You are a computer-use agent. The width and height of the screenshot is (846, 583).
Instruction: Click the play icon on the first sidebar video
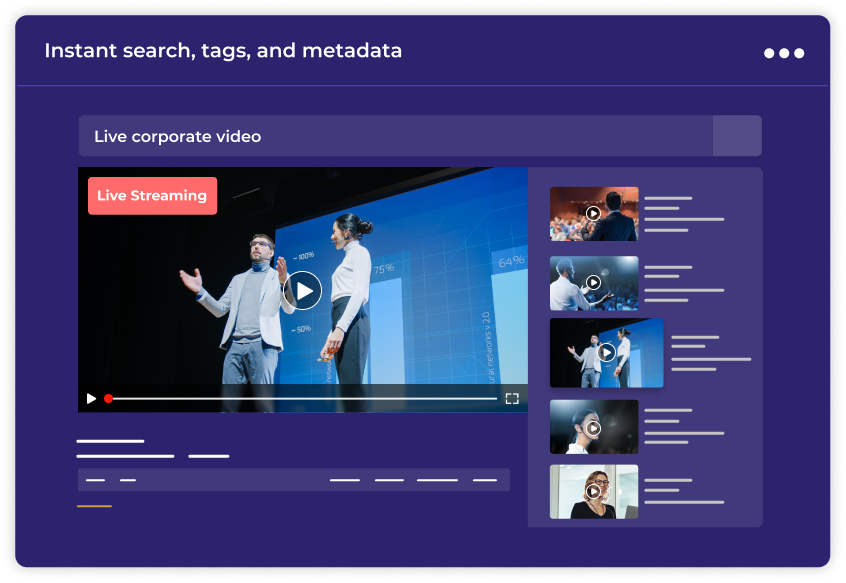pyautogui.click(x=593, y=213)
